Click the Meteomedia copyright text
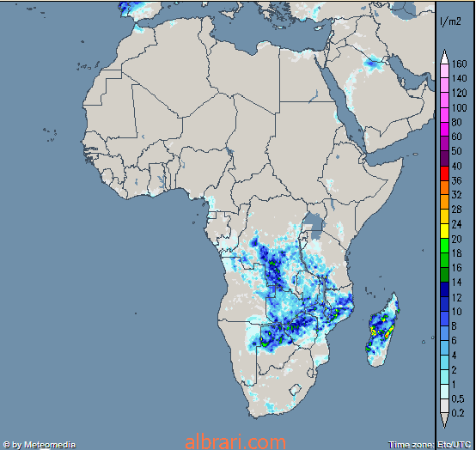The height and width of the screenshot is (450, 476). click(39, 445)
